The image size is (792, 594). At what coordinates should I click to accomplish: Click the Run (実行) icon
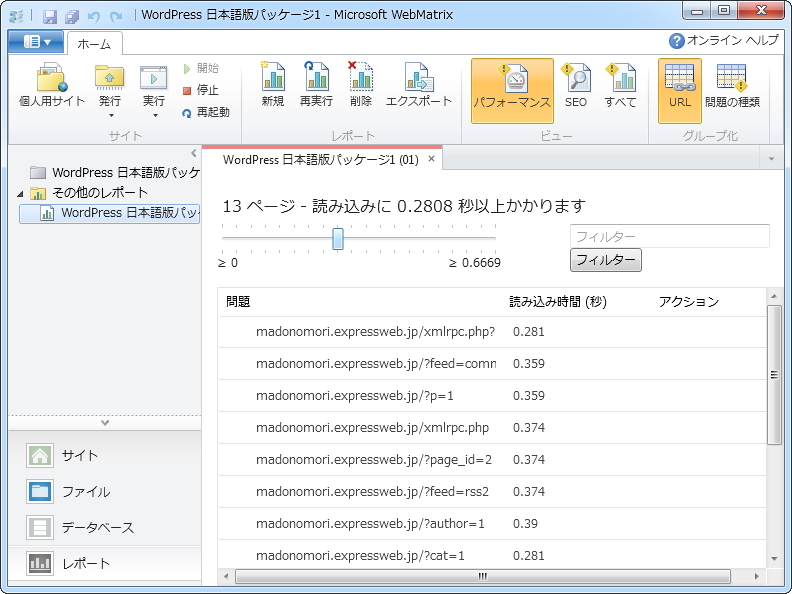click(x=154, y=85)
